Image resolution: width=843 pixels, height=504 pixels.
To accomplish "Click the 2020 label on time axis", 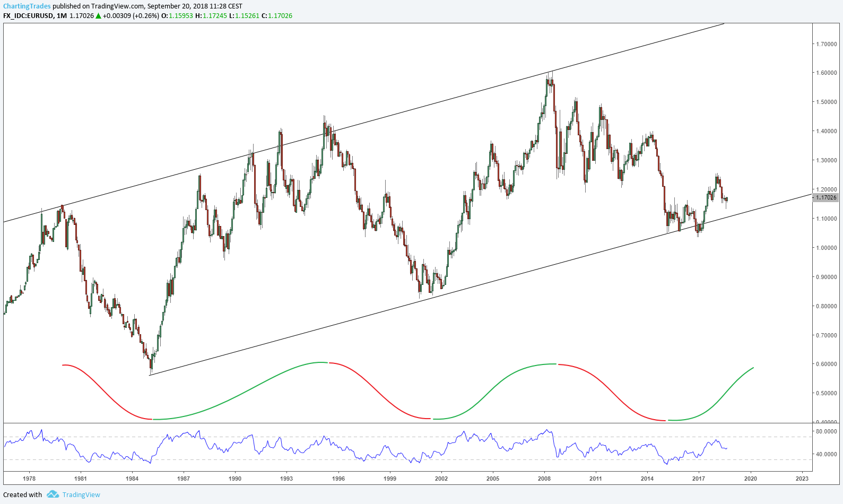I will point(750,479).
